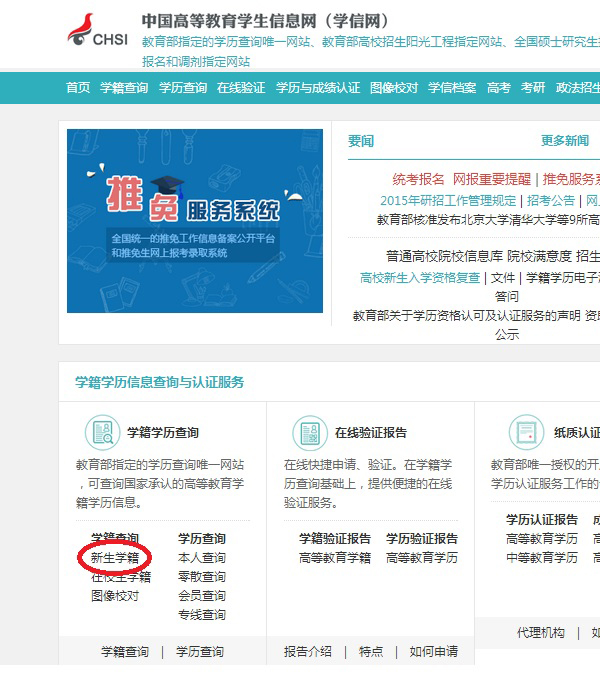
Task: Select 图像校对 in the top navigation bar
Action: [394, 88]
